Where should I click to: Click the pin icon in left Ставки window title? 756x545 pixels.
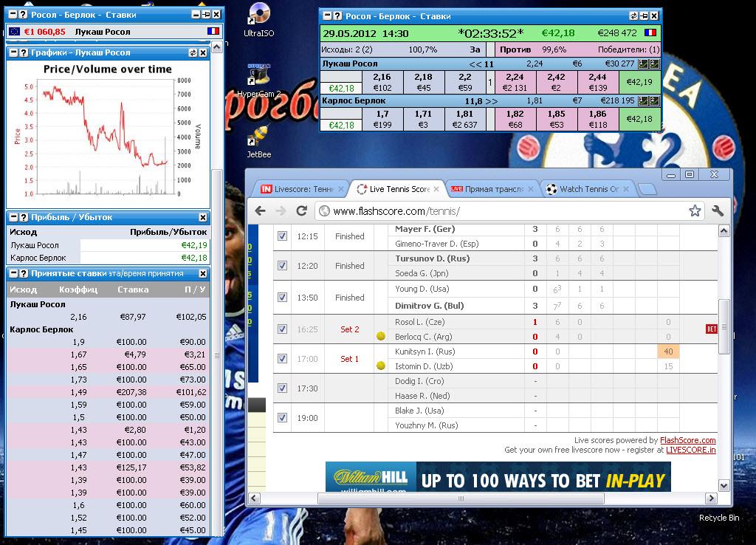207,15
